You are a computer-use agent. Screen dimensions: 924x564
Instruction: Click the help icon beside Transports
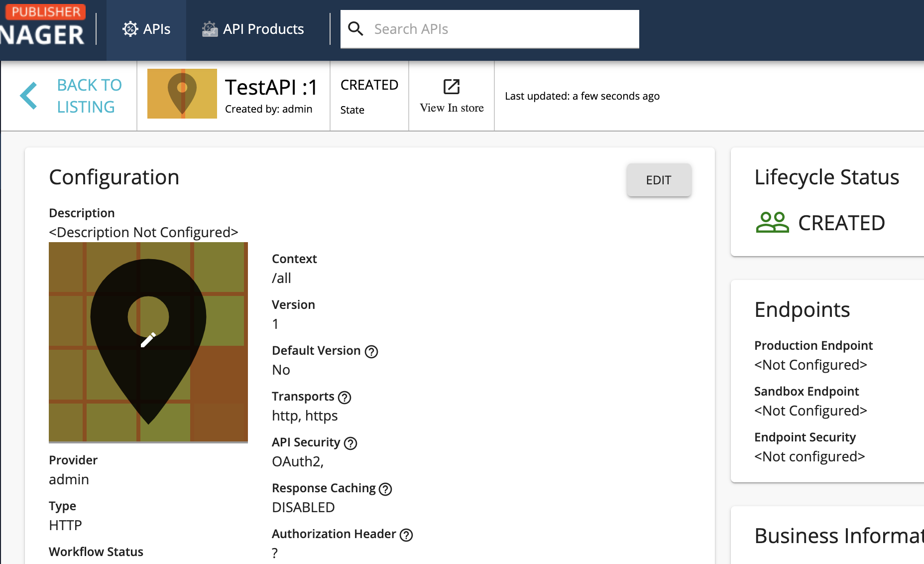tap(345, 398)
